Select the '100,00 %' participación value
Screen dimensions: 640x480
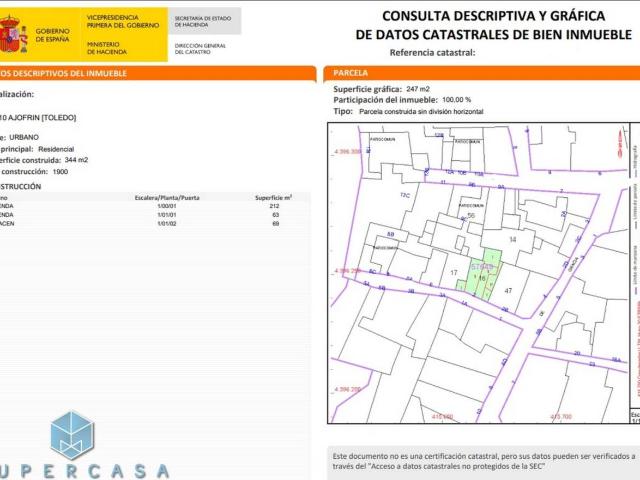pos(456,100)
